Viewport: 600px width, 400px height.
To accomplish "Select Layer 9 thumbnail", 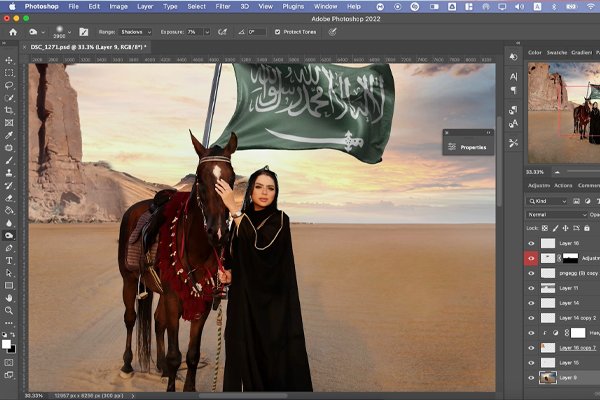I will click(x=548, y=378).
